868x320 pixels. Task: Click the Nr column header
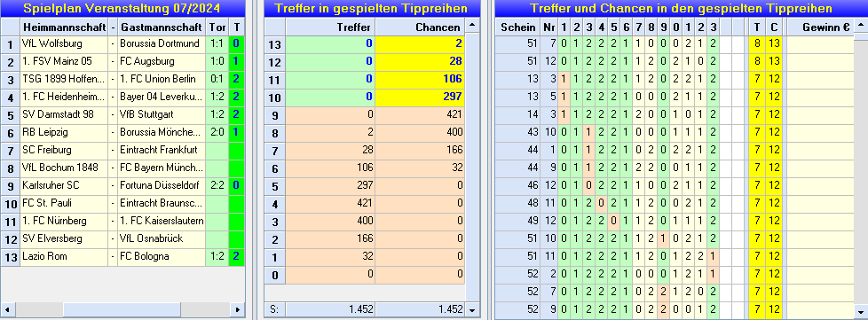(x=548, y=27)
